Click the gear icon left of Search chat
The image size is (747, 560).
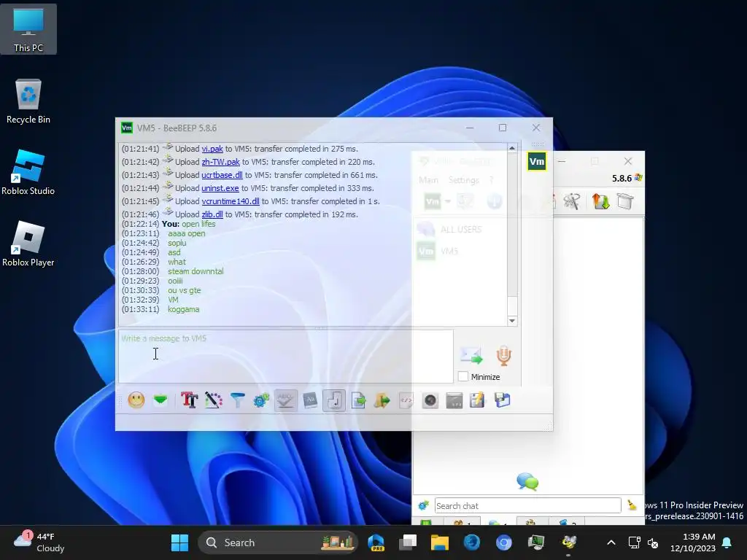tap(423, 506)
